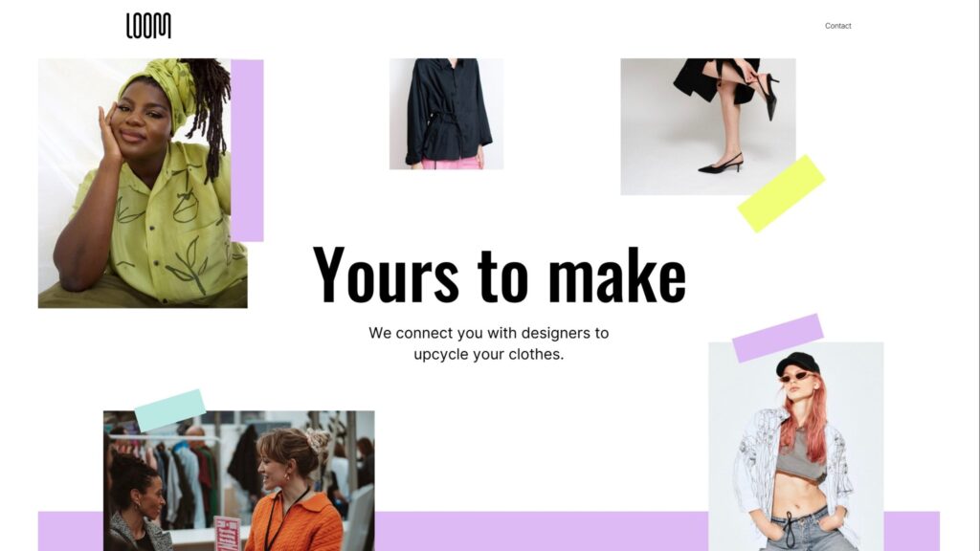980x551 pixels.
Task: Select the purple tape strip above capped model
Action: coord(777,338)
